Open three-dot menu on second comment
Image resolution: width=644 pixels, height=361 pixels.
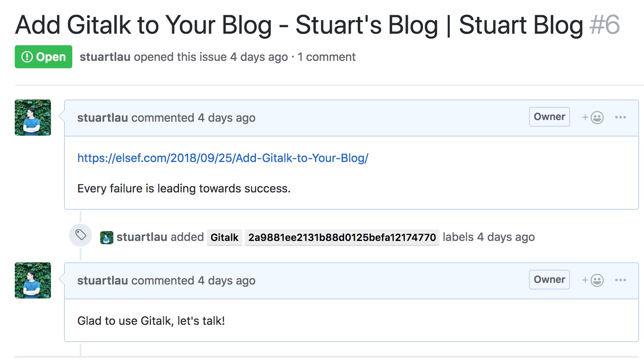point(621,280)
